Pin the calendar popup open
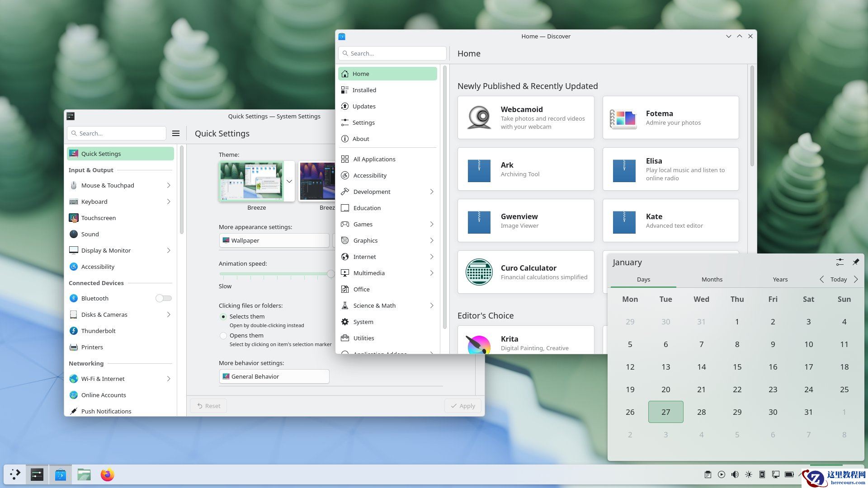The image size is (868, 488). click(x=855, y=262)
